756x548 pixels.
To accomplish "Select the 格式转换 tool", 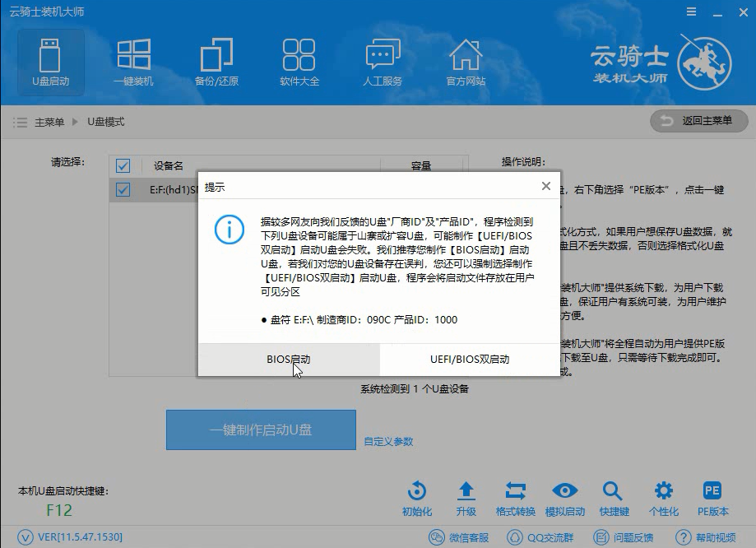I will tap(515, 491).
